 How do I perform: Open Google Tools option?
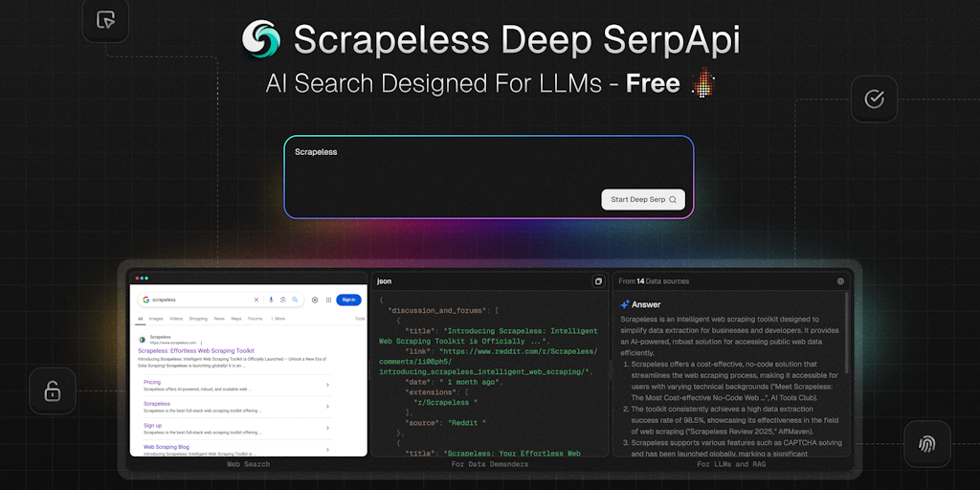coord(360,319)
